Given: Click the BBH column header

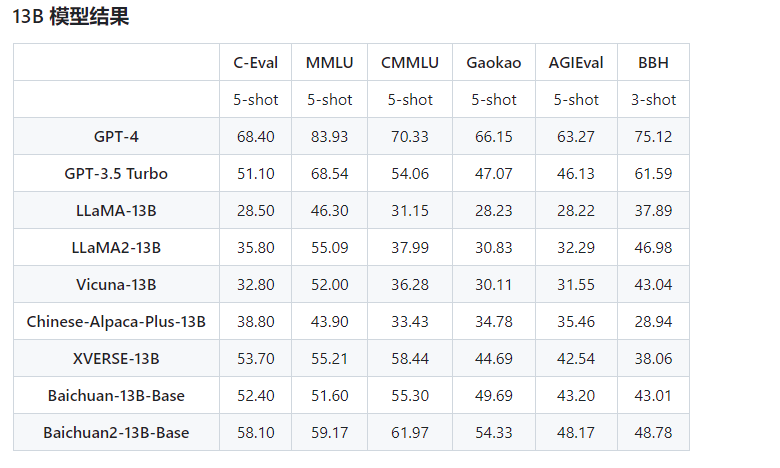Looking at the screenshot, I should point(653,62).
